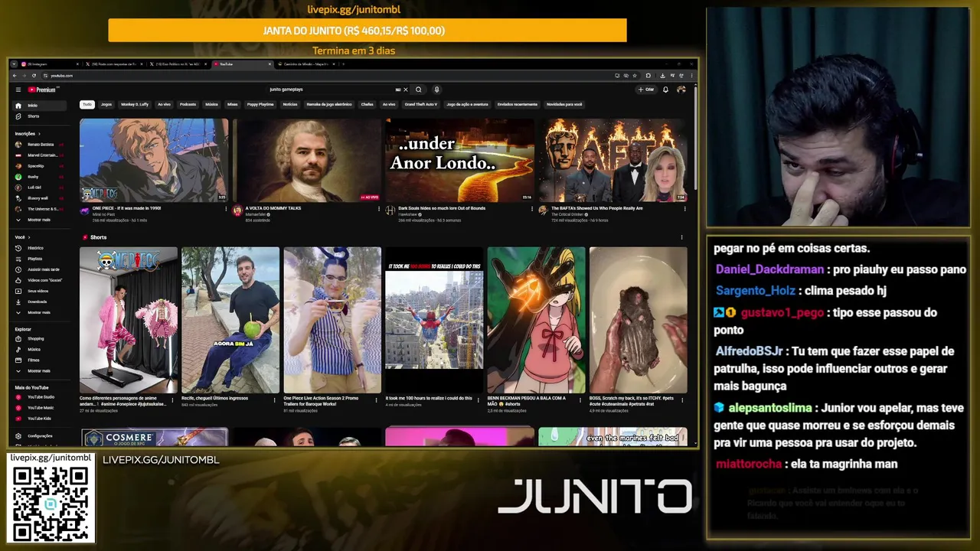Activate voice search microphone
980x551 pixels.
pos(436,90)
